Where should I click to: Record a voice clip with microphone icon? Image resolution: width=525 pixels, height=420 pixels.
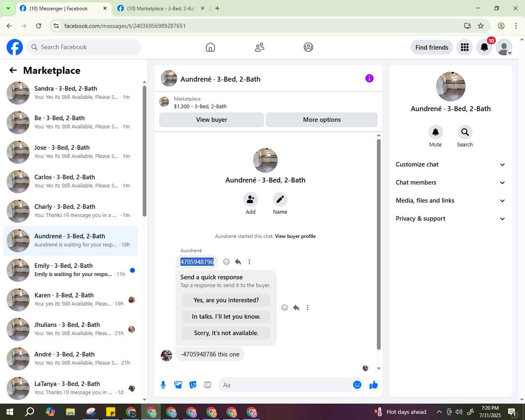[x=163, y=385]
